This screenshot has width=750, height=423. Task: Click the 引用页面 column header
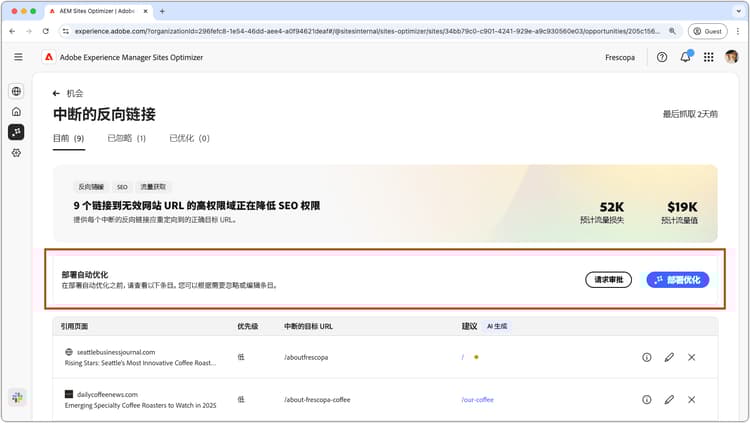coord(74,326)
